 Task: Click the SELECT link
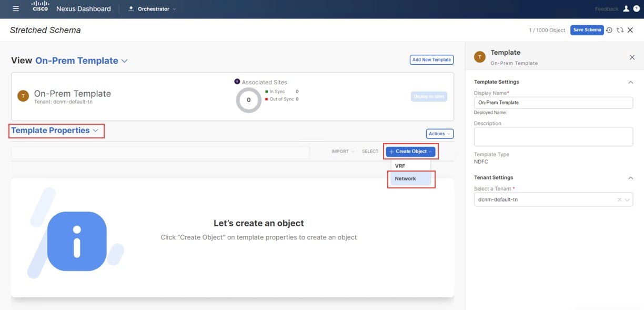click(x=370, y=152)
